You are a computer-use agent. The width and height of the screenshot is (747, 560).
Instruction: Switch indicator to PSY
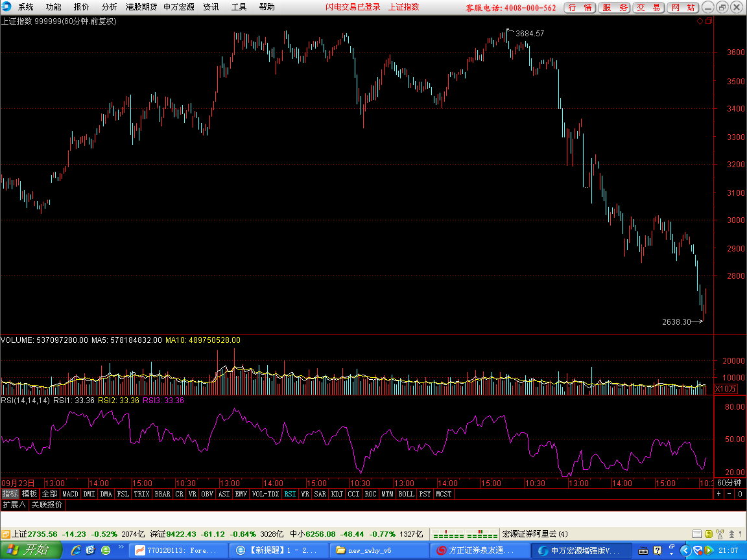425,494
